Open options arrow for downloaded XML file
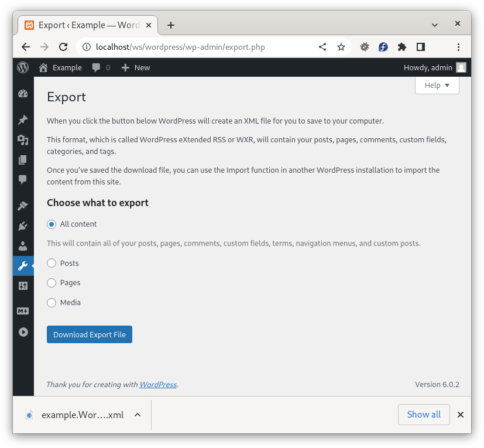The image size is (484, 448). click(137, 415)
